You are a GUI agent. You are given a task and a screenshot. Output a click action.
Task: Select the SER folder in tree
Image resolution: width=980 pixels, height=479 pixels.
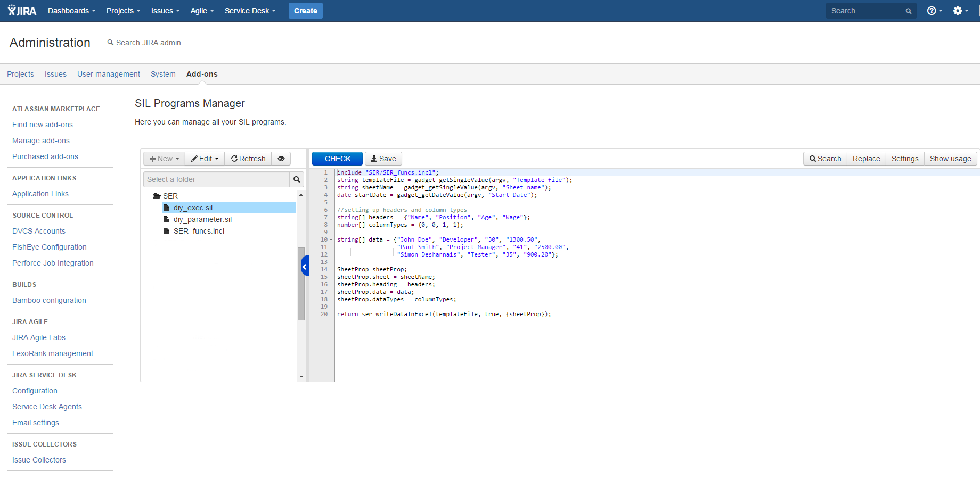(170, 196)
